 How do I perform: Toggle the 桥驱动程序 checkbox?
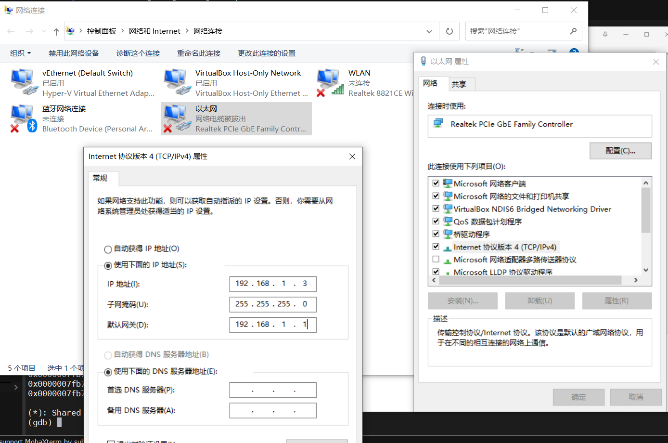click(435, 234)
